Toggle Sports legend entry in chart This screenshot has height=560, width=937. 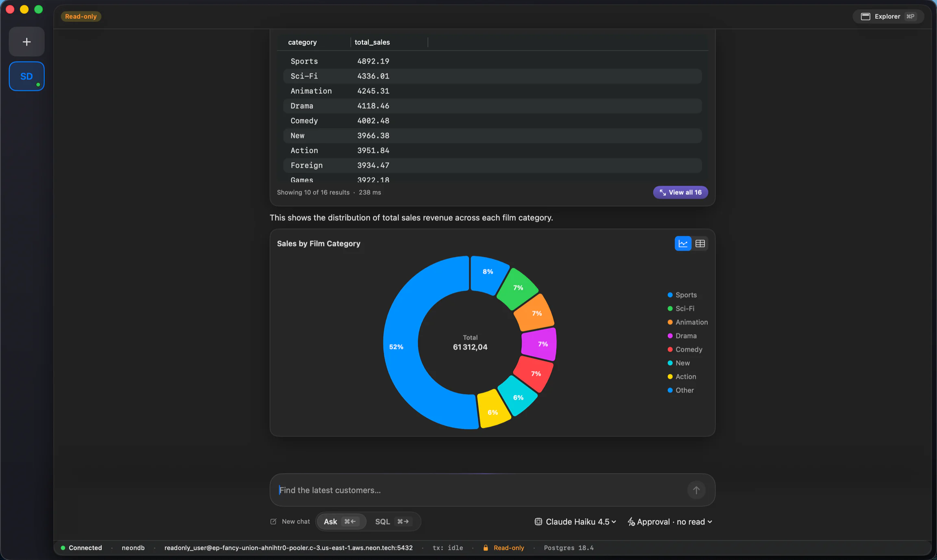[682, 295]
